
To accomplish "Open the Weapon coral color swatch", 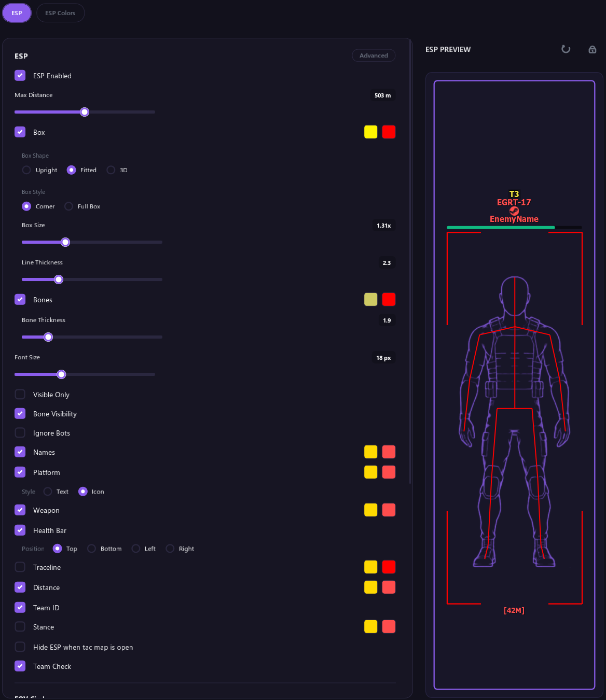I will 389,510.
